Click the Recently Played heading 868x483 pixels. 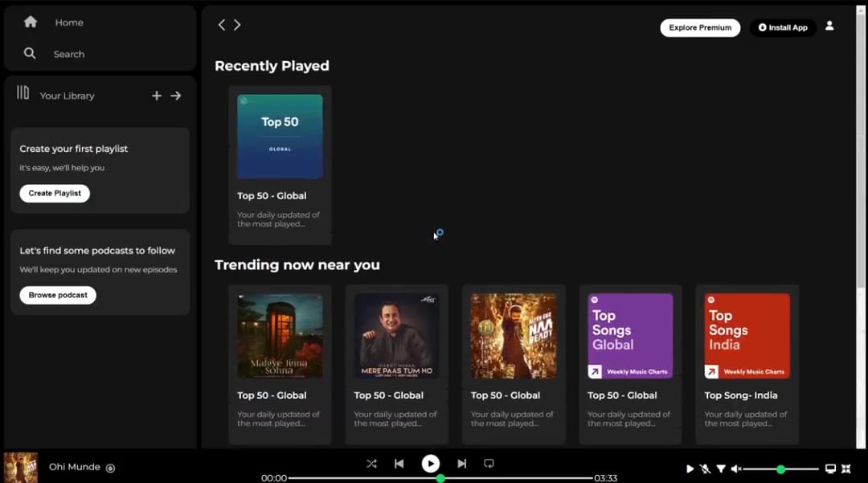pyautogui.click(x=272, y=66)
